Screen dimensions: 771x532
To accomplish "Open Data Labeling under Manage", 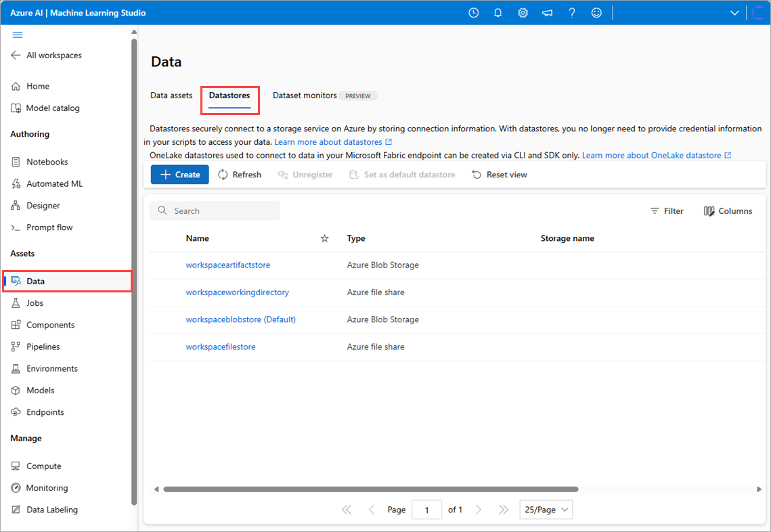I will coord(44,510).
